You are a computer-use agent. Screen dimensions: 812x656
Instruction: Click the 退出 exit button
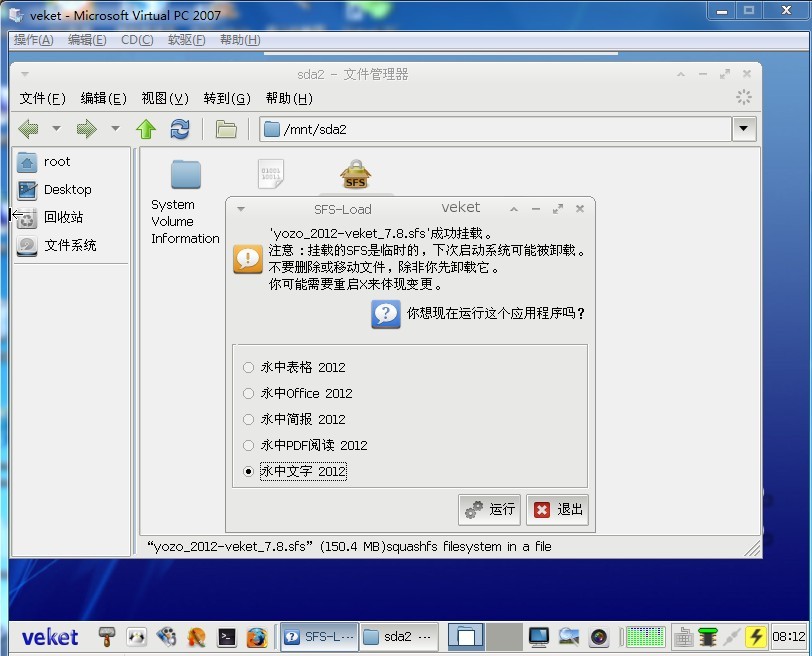[x=558, y=510]
